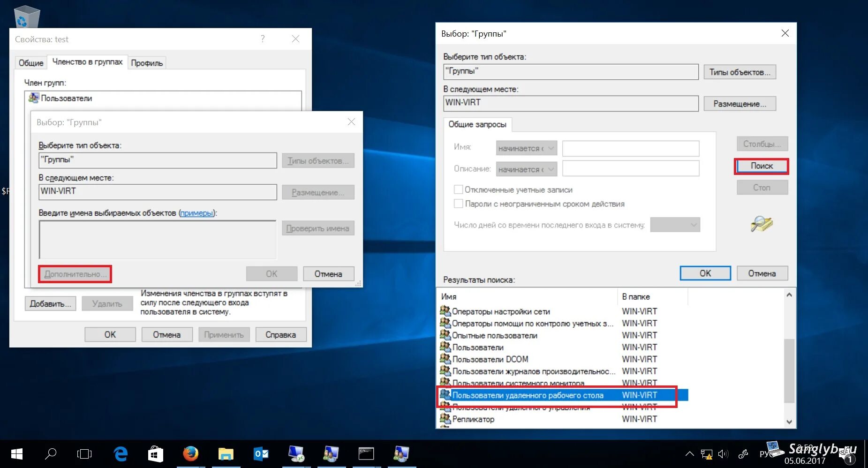The image size is (868, 468).
Task: Click the results list scrollbar down arrow
Action: tap(789, 422)
